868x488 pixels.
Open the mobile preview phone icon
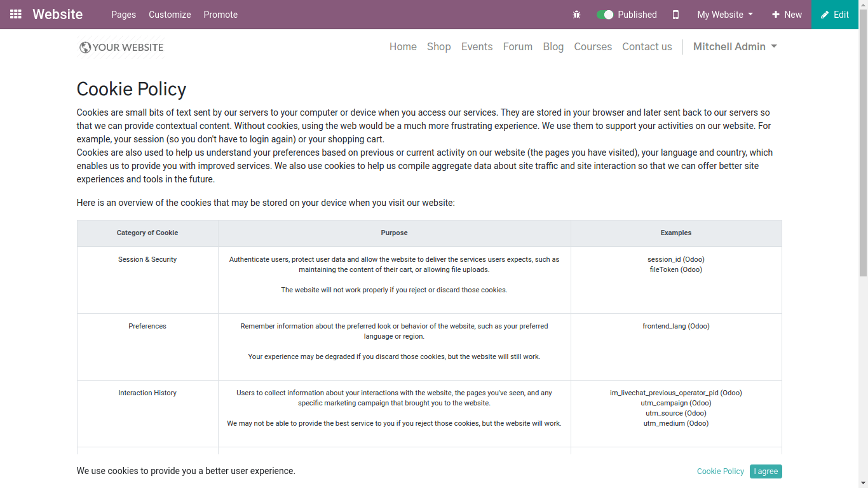coord(675,15)
